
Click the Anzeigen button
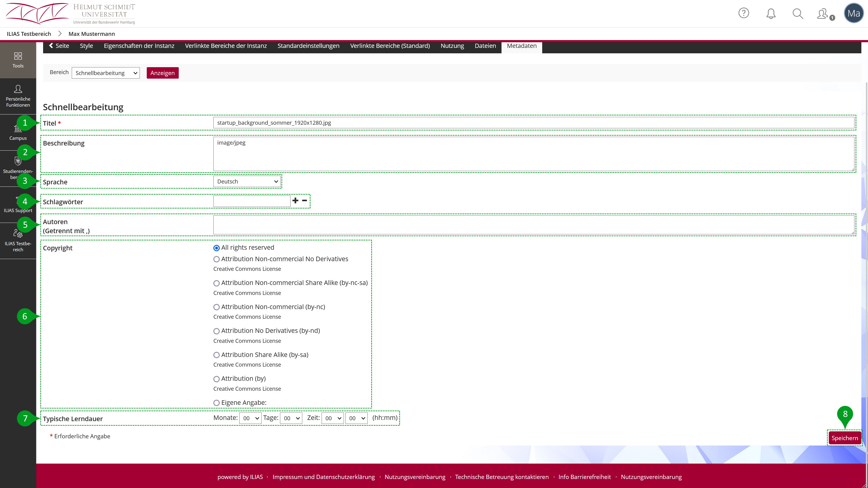(162, 73)
